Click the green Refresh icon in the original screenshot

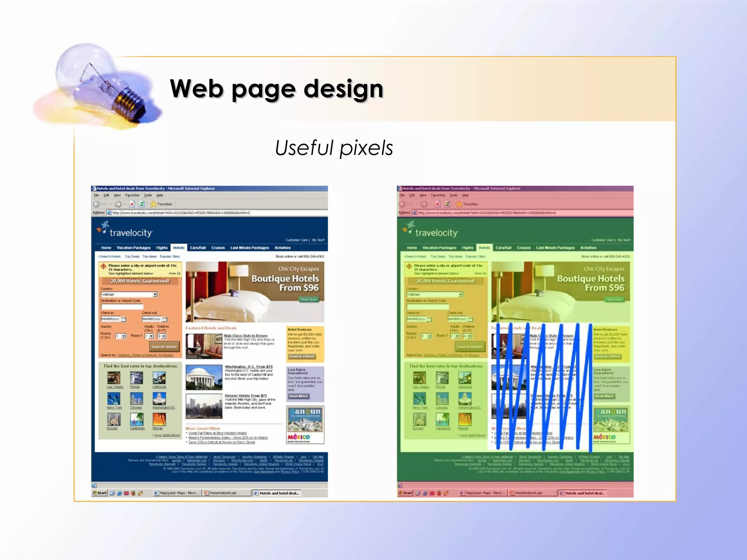point(142,204)
